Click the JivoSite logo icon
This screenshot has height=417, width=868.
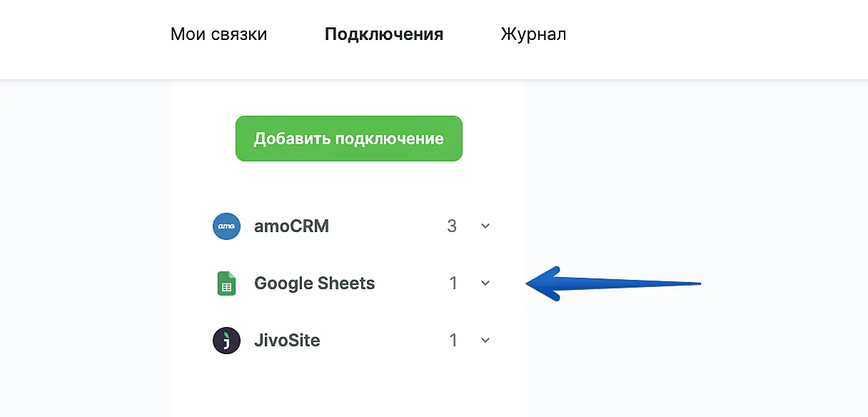click(x=226, y=341)
